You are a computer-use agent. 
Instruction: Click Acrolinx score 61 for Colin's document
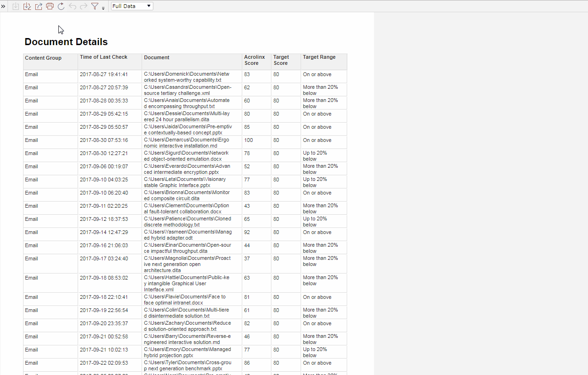[247, 310]
